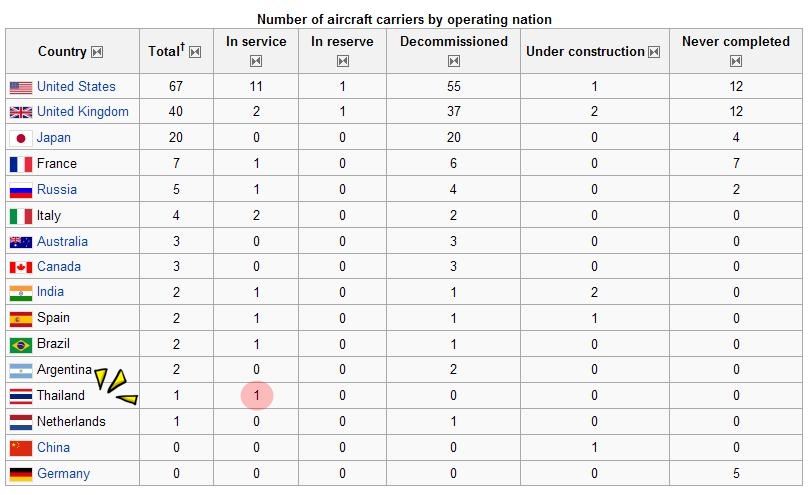Screen dimensions: 809x495
Task: Follow the India link
Action: (51, 291)
